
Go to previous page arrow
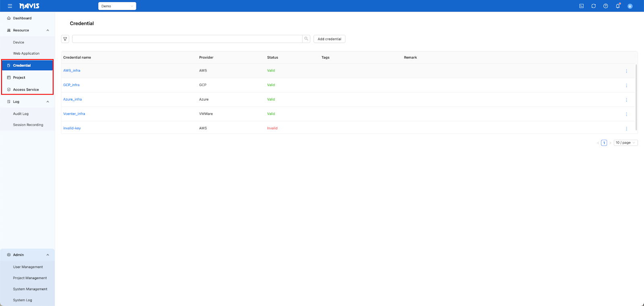598,143
